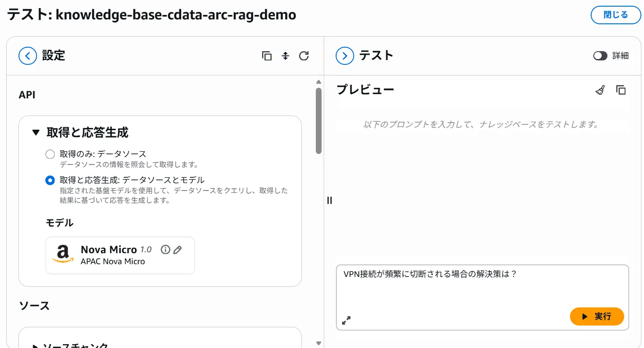644x348 pixels.
Task: Click the refresh icon in 設定 header
Action: coord(304,56)
